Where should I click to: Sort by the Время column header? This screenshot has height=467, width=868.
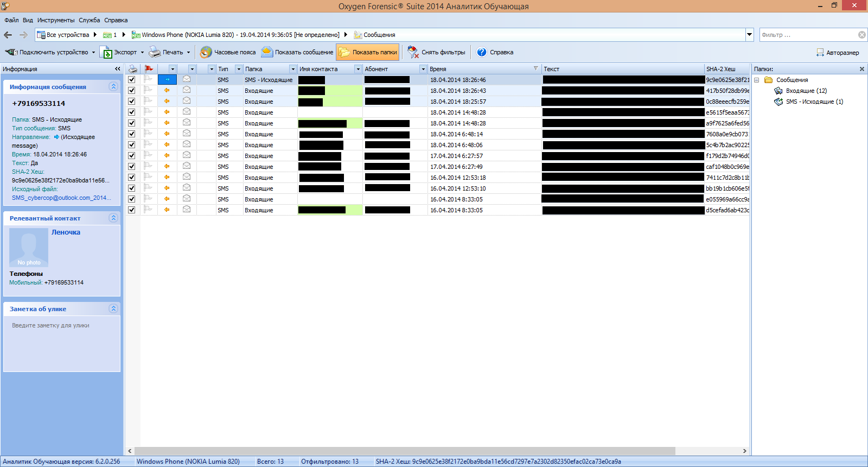point(484,69)
